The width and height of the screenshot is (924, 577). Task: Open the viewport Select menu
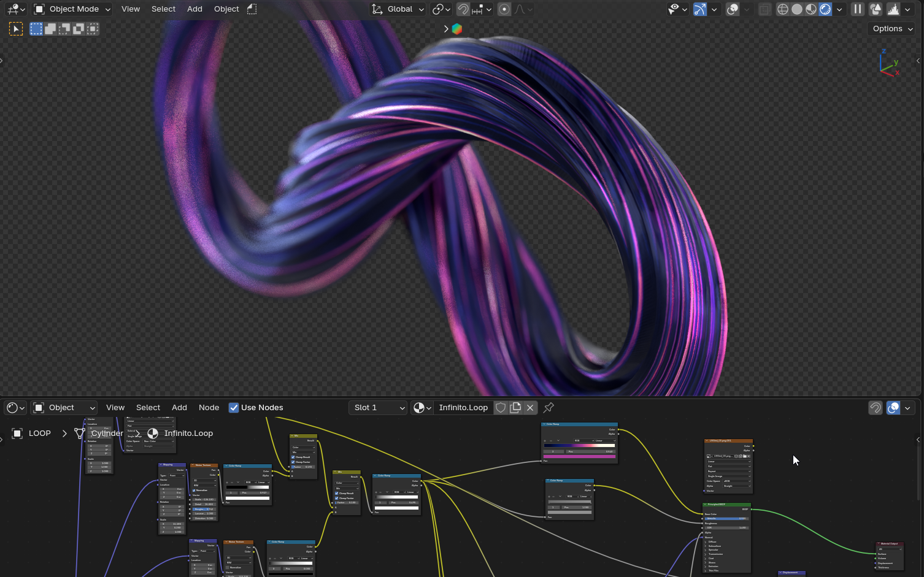[163, 9]
